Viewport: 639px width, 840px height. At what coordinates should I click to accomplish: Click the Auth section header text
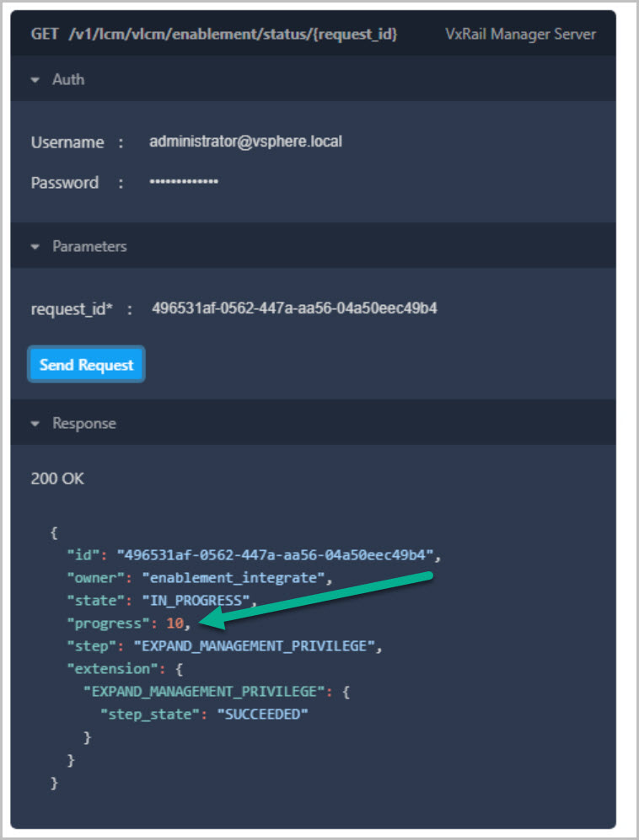[68, 80]
